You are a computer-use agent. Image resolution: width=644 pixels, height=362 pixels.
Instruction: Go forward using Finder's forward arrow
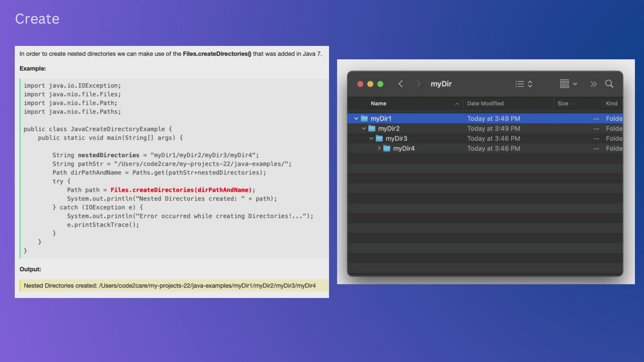[418, 84]
